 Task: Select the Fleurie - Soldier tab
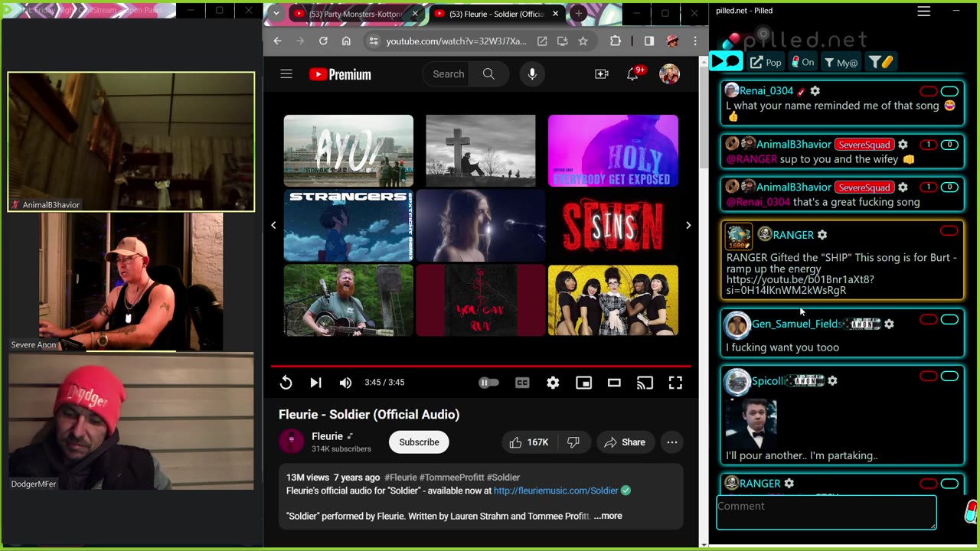tap(496, 14)
